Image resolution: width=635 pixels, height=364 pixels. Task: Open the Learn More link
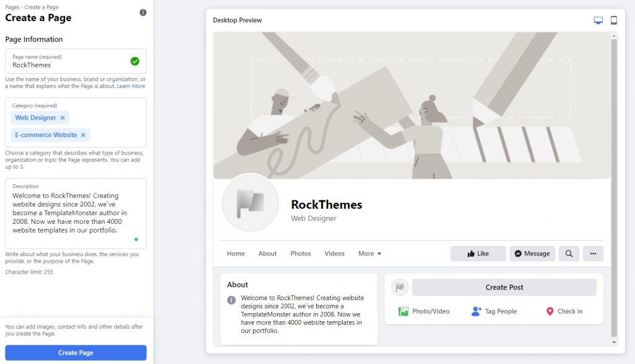pyautogui.click(x=131, y=86)
